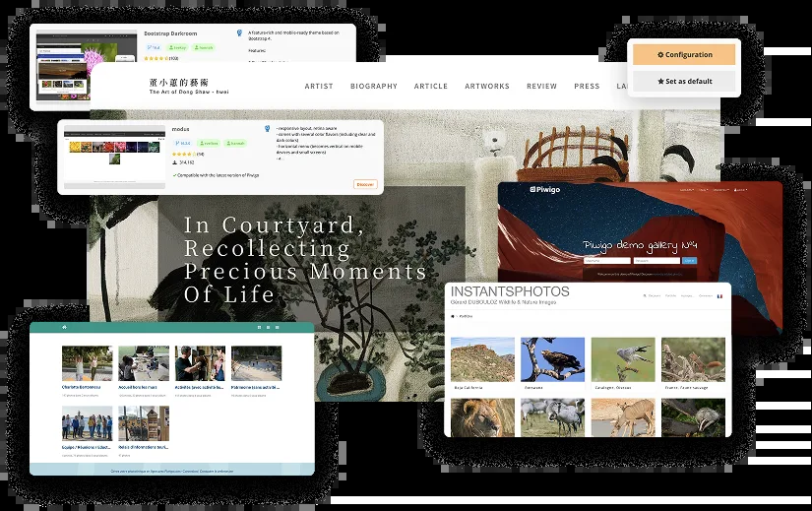Screen dimensions: 812x511
Task: Click the password field in Piwigo demo gallery
Action: (656, 261)
